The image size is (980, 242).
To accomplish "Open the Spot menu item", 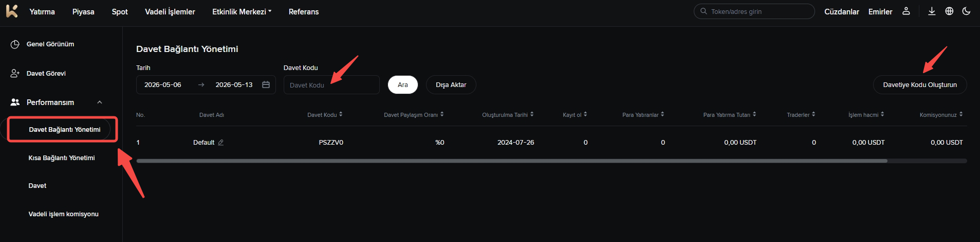I will pos(120,11).
